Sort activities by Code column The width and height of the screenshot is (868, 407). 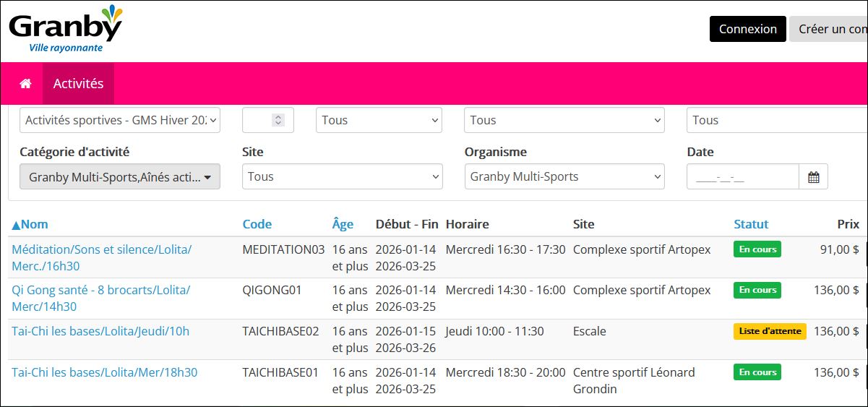click(x=257, y=224)
